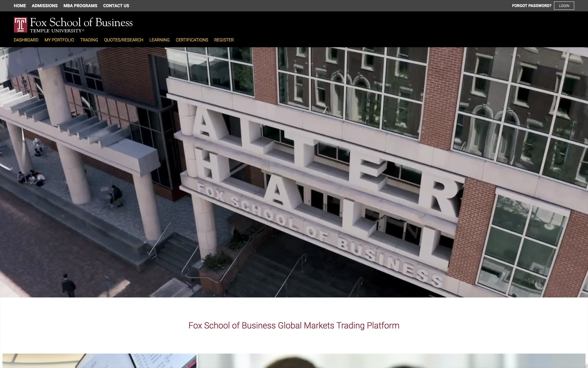The image size is (588, 368).
Task: Click the 'Fox School of Business' logo text
Action: point(81,22)
